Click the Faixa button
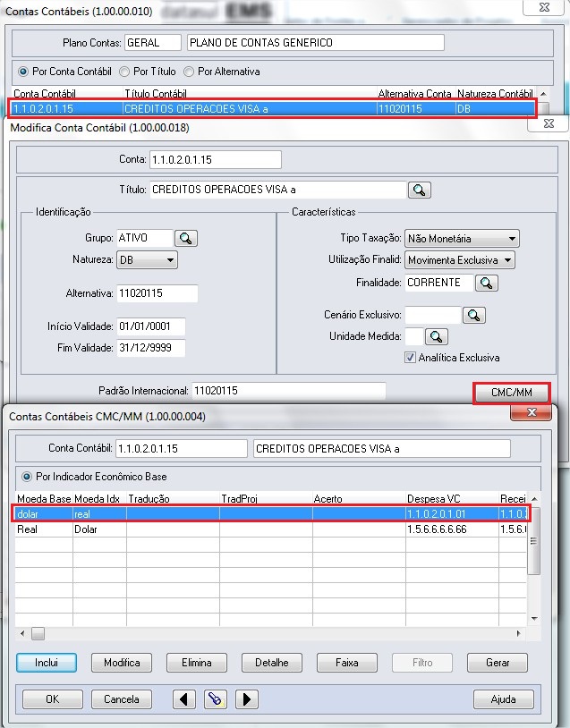Image resolution: width=570 pixels, height=728 pixels. pyautogui.click(x=347, y=663)
